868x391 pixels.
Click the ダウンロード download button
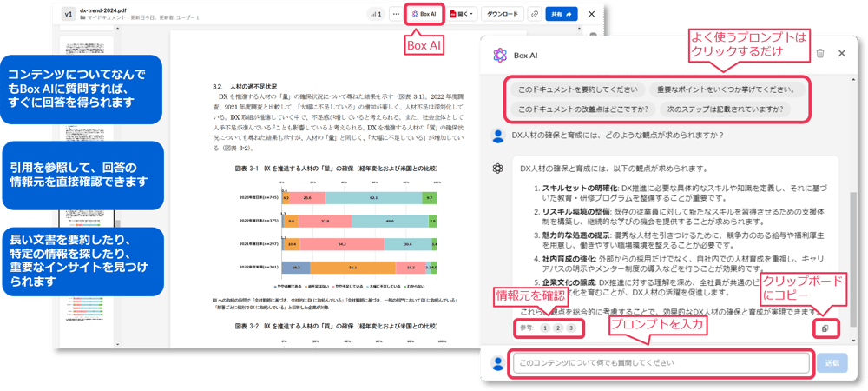click(x=503, y=15)
